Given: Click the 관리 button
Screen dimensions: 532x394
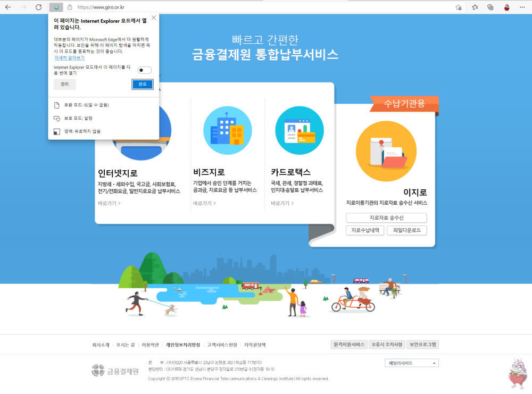Looking at the screenshot, I should pyautogui.click(x=64, y=84).
